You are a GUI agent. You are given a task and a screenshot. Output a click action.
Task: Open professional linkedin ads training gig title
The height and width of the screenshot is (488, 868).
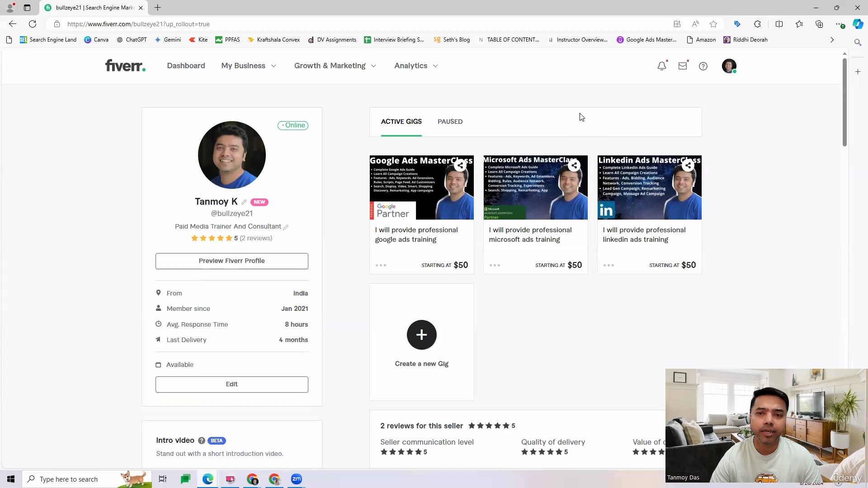click(644, 235)
